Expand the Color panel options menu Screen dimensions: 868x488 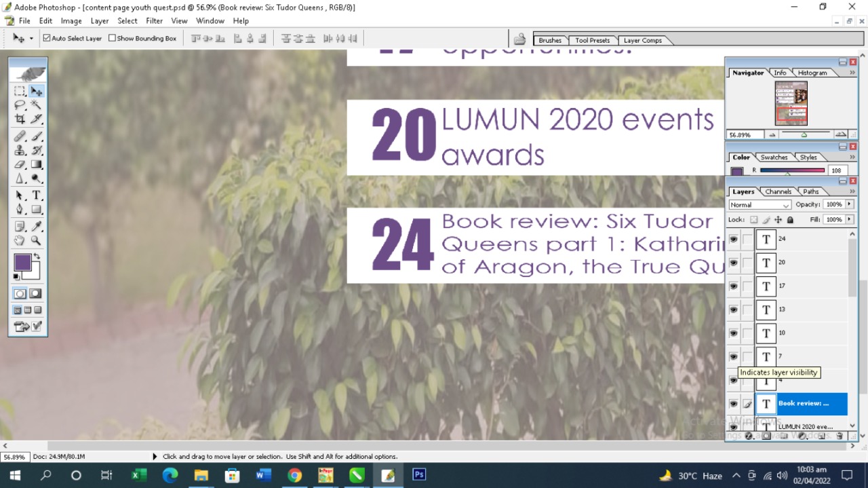[x=852, y=157]
